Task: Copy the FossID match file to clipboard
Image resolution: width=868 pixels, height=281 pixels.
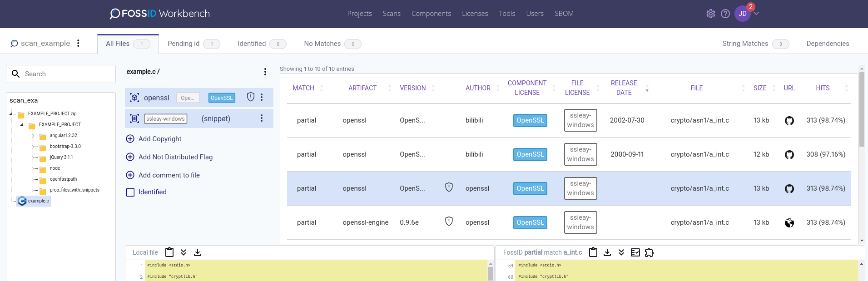Action: [x=593, y=252]
